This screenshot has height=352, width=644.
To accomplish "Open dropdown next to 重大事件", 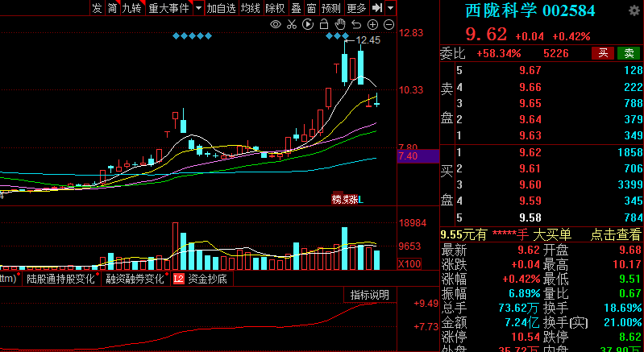I will pyautogui.click(x=199, y=8).
